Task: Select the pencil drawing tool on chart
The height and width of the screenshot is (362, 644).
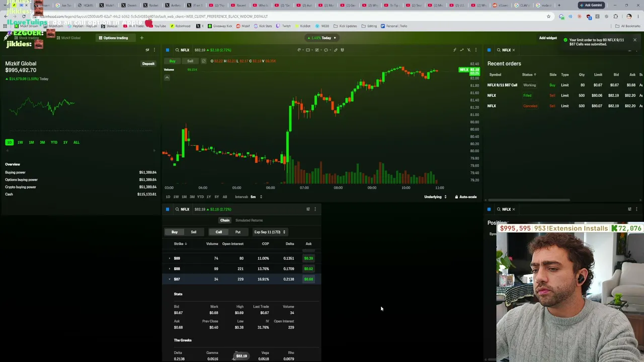Action: click(x=336, y=50)
